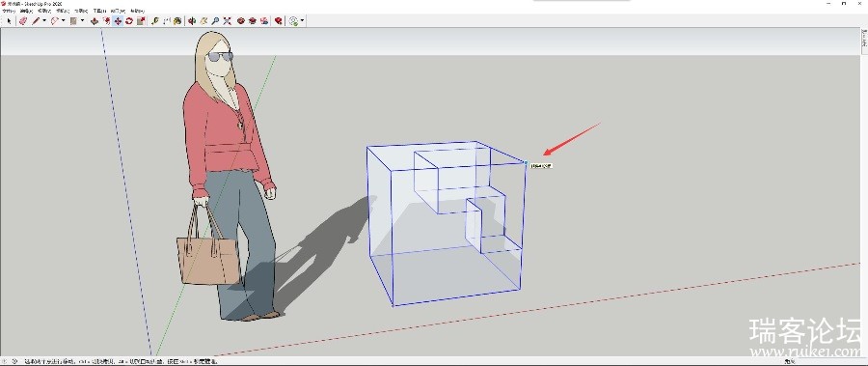Open the Draw menu
Image resolution: width=868 pixels, height=366 pixels.
81,11
